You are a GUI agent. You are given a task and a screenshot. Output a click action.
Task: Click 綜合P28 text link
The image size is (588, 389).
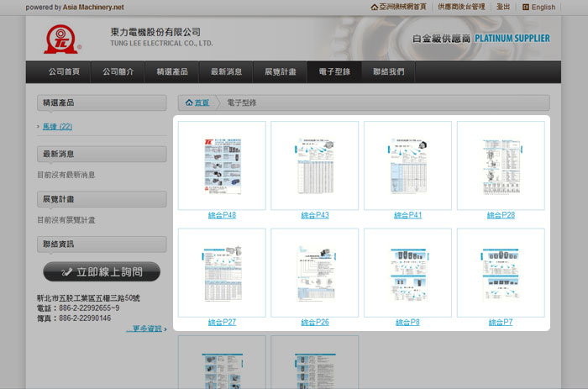coord(501,215)
